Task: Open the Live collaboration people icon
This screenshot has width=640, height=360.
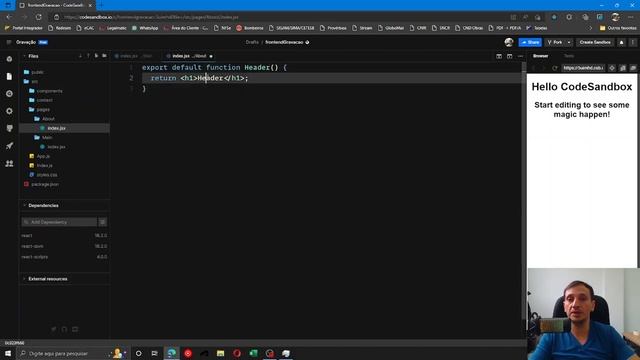Action: (9, 163)
